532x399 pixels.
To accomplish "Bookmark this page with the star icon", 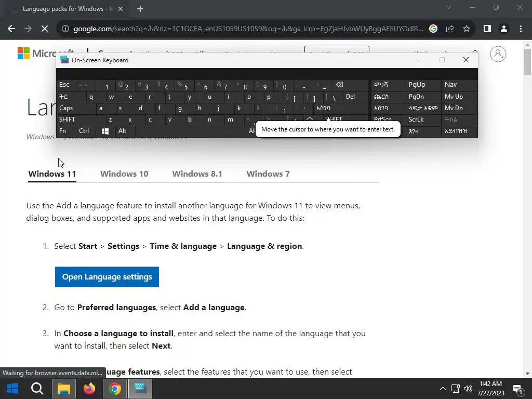I will (467, 29).
